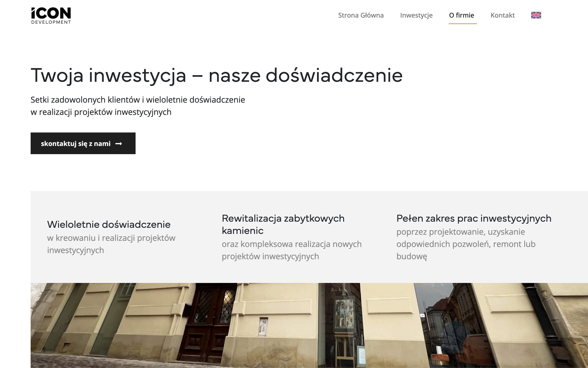The width and height of the screenshot is (588, 368).
Task: Click the ICON Development logo
Action: (x=51, y=16)
